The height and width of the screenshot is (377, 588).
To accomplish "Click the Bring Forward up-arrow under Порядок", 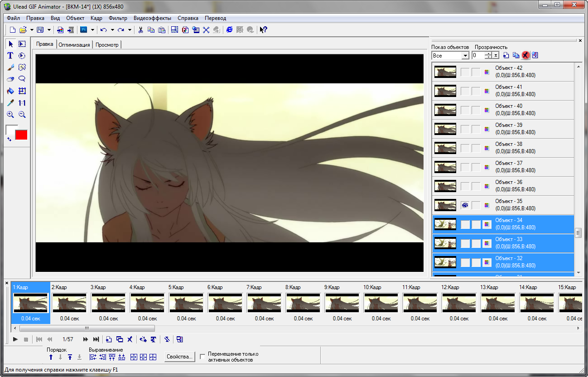I will tap(51, 357).
